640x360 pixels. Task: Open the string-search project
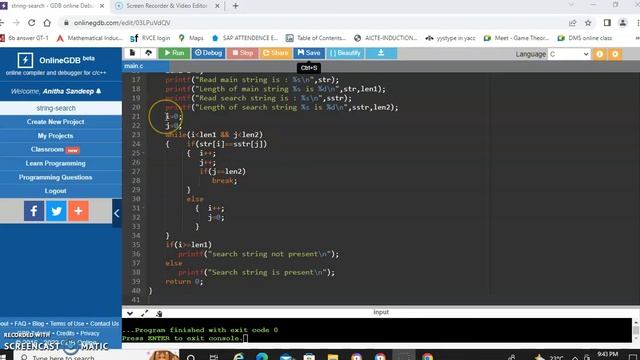tap(56, 108)
